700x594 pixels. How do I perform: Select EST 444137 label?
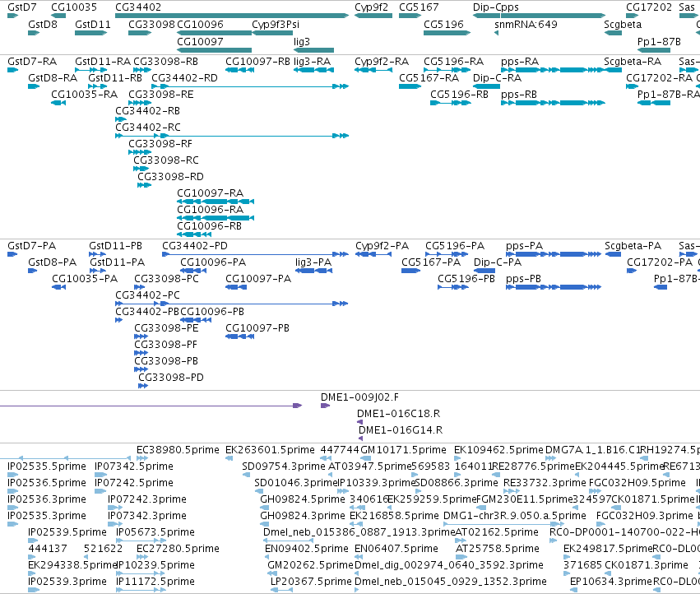tap(48, 549)
